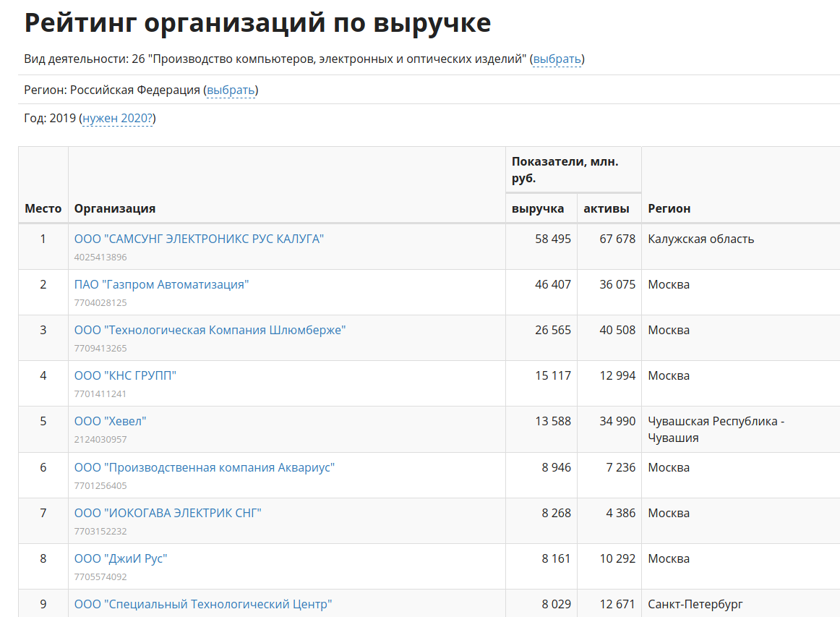Select the INN number 2124030957

tap(100, 440)
